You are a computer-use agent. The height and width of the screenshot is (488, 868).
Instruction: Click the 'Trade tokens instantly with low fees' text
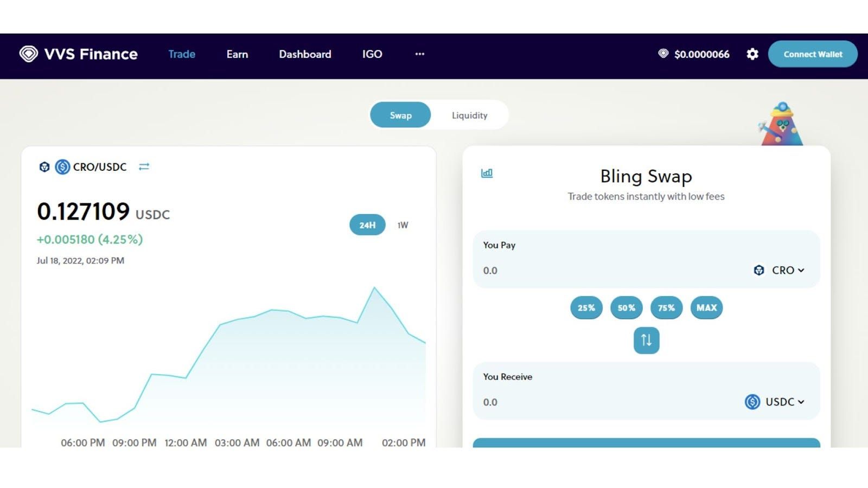pyautogui.click(x=646, y=196)
